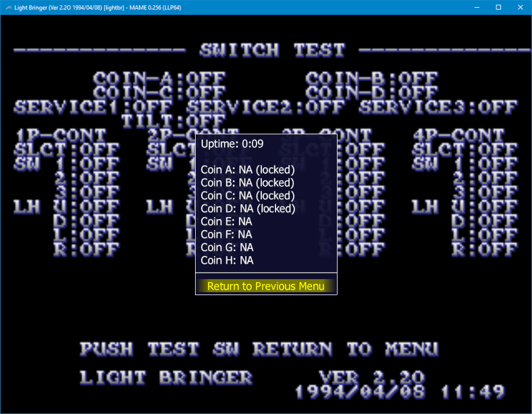Pick the Coin D locked entry
The width and height of the screenshot is (532, 414).
click(248, 209)
